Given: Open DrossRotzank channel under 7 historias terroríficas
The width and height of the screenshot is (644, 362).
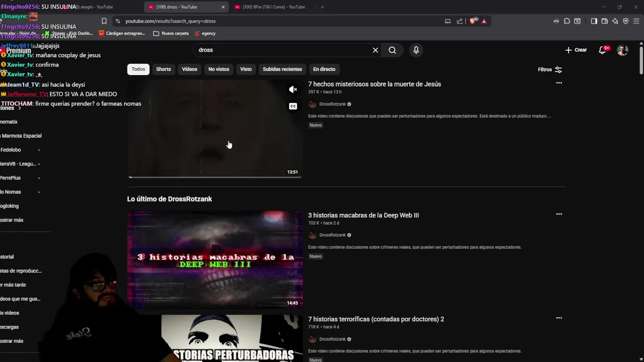Looking at the screenshot, I should 332,339.
